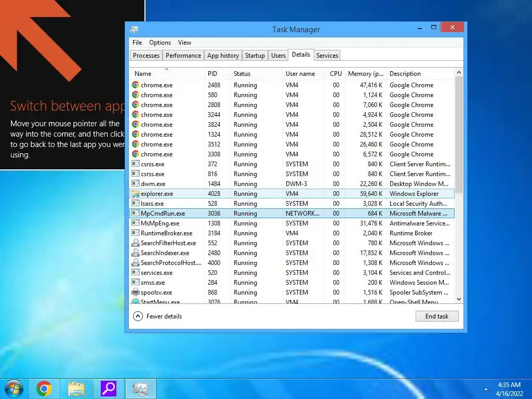Click the SearchProtocolHost icon

pos(136,262)
